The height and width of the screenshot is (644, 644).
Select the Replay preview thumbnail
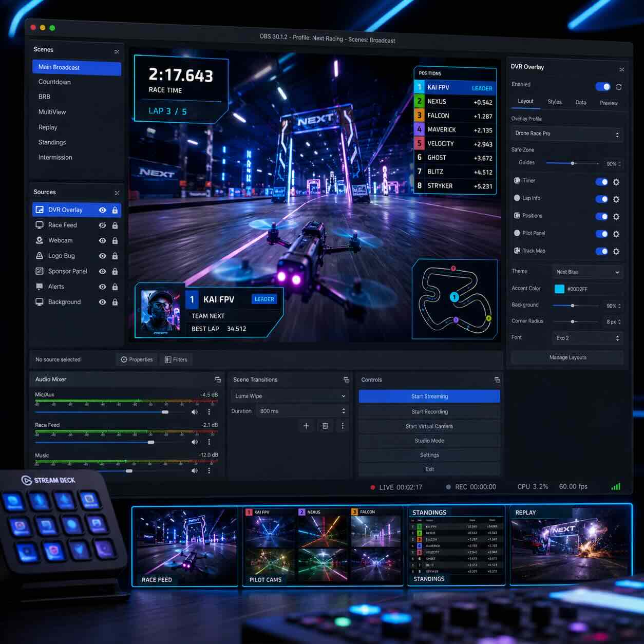pos(571,545)
